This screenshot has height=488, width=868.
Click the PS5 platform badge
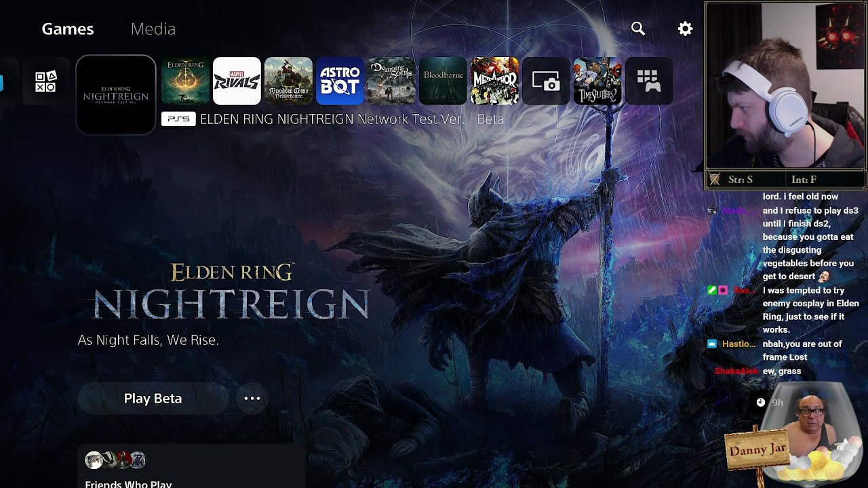coord(178,119)
